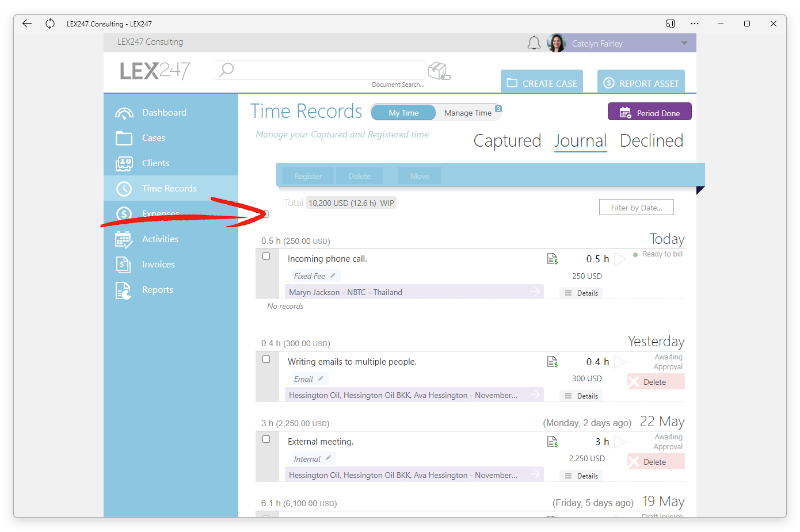
Task: Click Catelyn Fairley's profile avatar
Action: (x=557, y=43)
